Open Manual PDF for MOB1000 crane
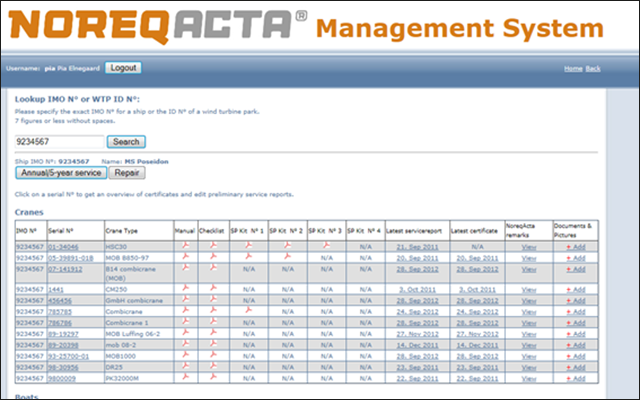 186,354
